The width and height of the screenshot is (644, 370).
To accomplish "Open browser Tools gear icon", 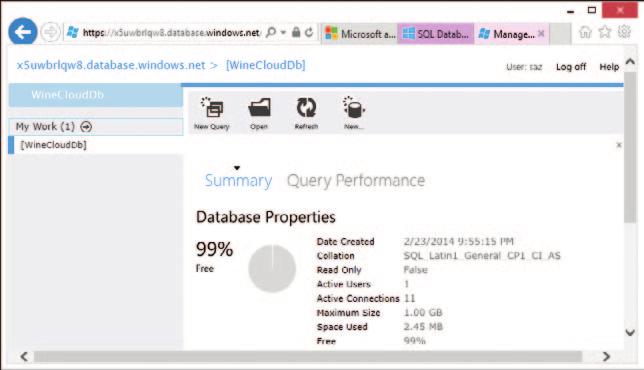I will click(x=624, y=32).
